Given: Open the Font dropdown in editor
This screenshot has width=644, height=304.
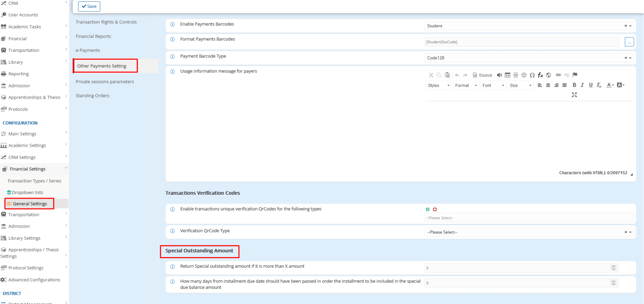Looking at the screenshot, I should (x=493, y=85).
